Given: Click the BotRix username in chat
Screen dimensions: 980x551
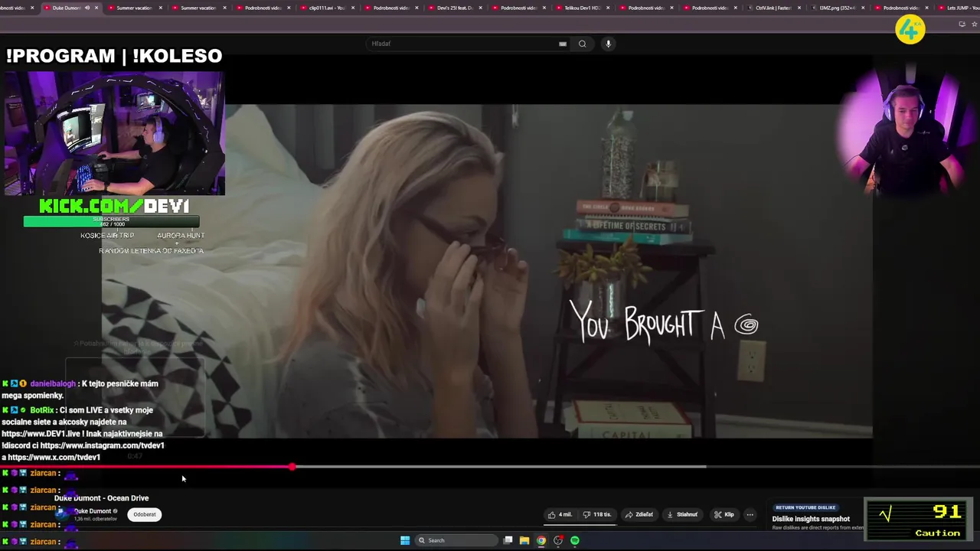Looking at the screenshot, I should pyautogui.click(x=42, y=410).
